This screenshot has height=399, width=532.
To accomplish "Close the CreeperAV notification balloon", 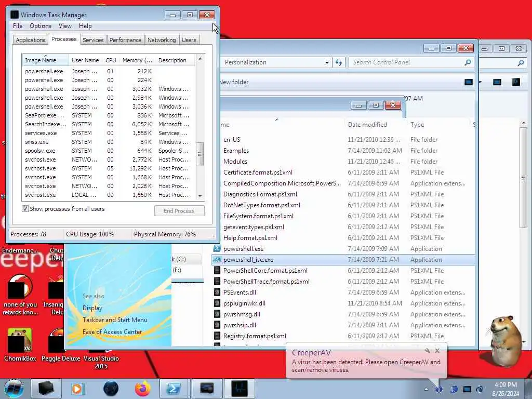I will 437,351.
